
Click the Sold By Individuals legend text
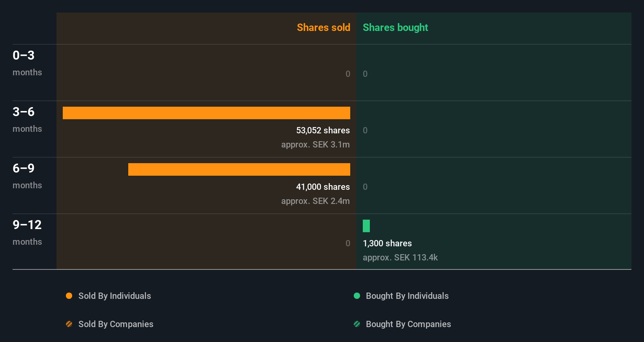[115, 296]
